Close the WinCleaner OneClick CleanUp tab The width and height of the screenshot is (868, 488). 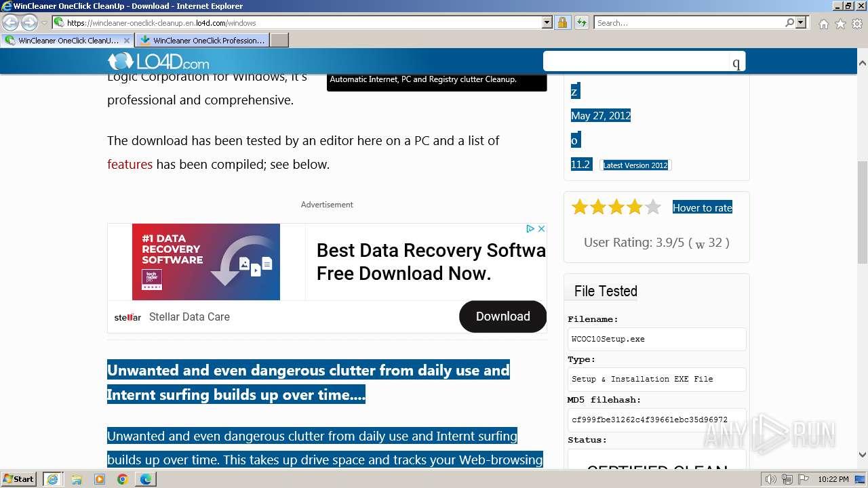pos(126,40)
